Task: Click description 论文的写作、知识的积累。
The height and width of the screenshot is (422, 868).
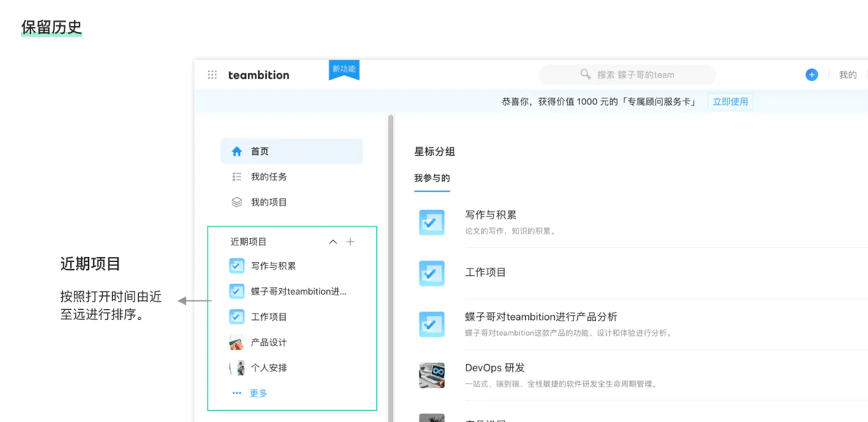Action: tap(511, 231)
